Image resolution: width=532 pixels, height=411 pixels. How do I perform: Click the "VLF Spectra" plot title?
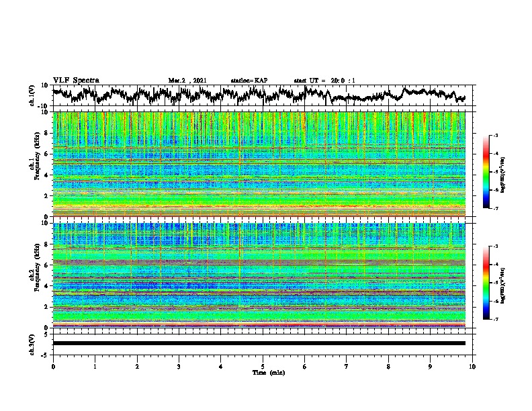click(x=76, y=81)
